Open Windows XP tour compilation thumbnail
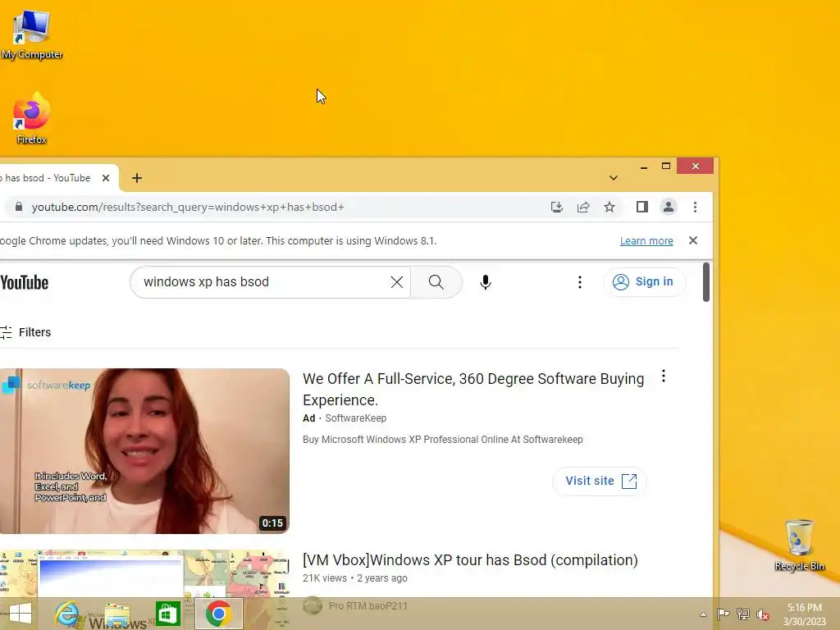The image size is (840, 630). coord(144,573)
